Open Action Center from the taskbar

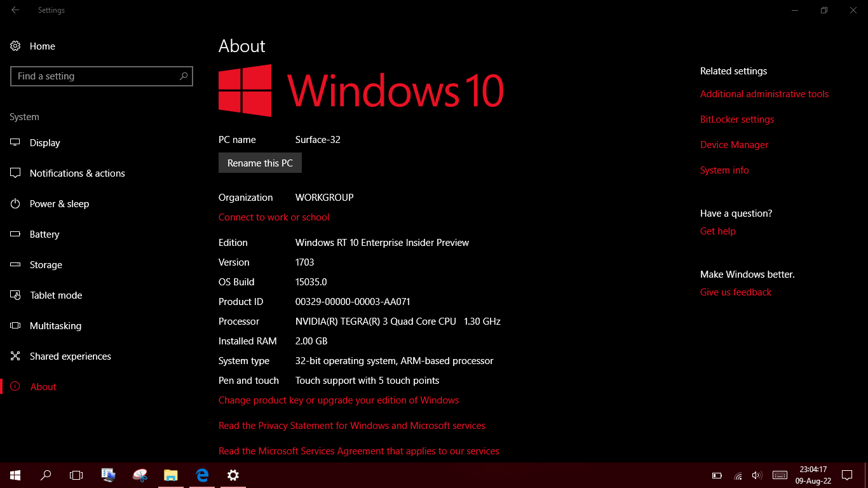(x=848, y=475)
